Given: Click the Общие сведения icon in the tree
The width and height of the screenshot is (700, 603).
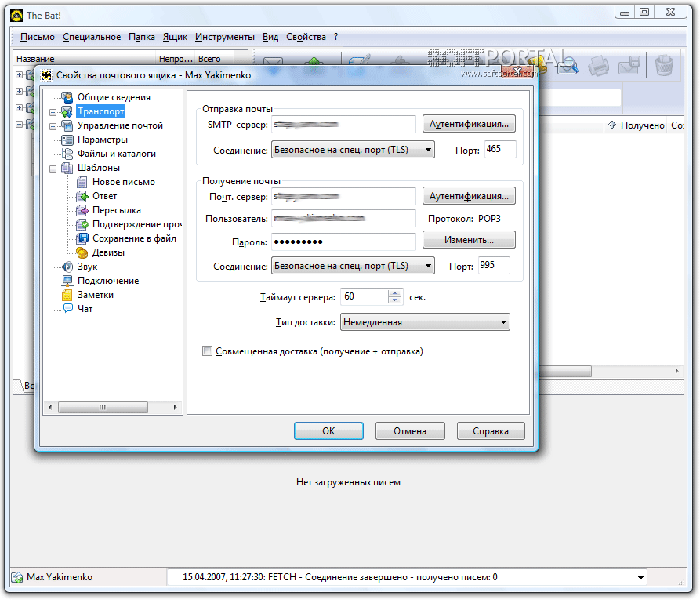Looking at the screenshot, I should 67,97.
